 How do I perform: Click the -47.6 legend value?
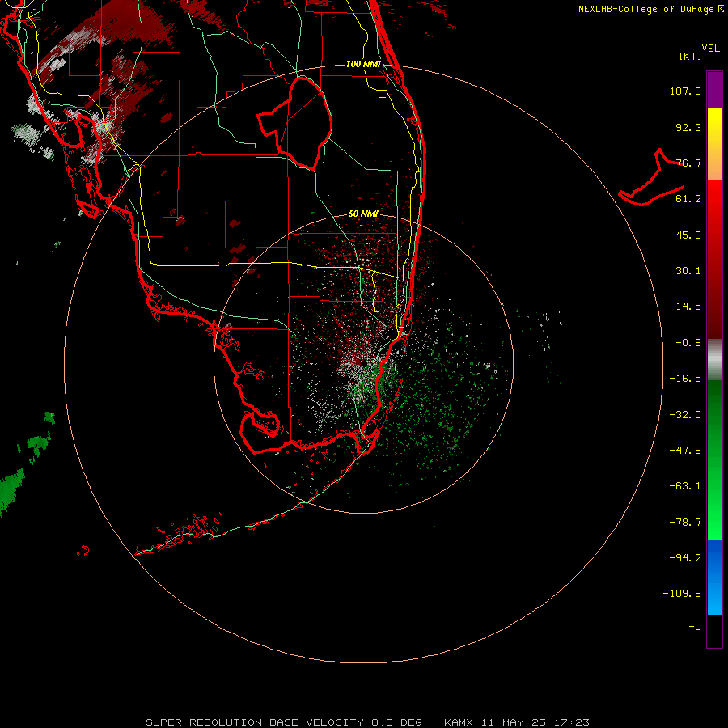click(685, 451)
